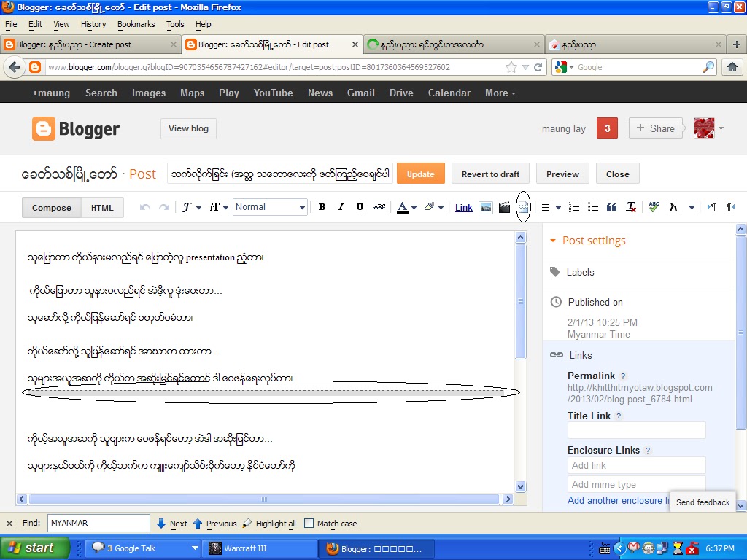Open the text color dropdown arrow
This screenshot has width=747, height=560.
pyautogui.click(x=414, y=208)
